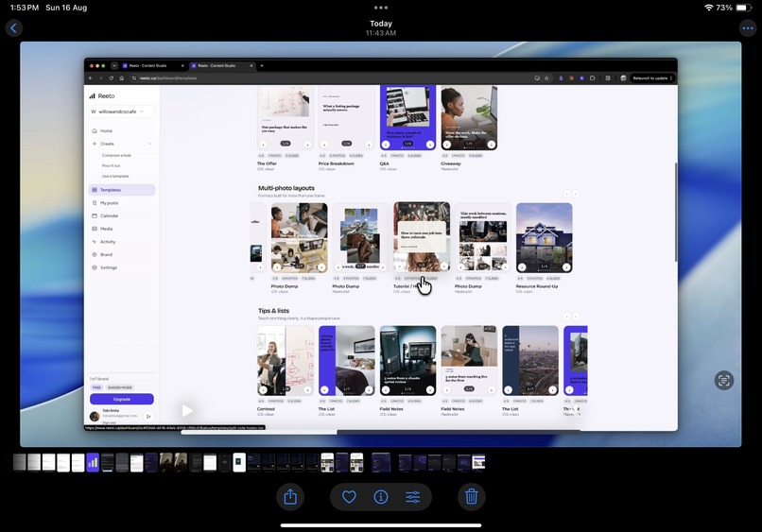Viewport: 762px width, 532px height.
Task: Advance The Offer card to next slide
Action: [307, 145]
